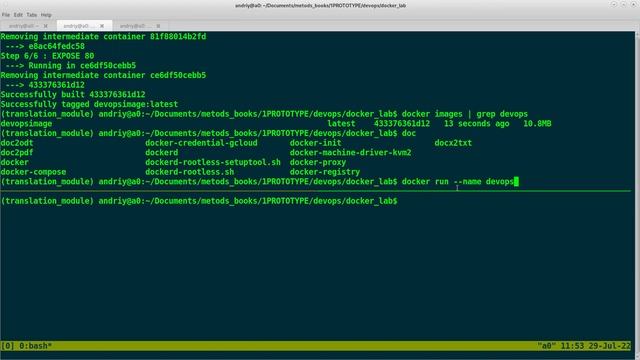Click the 'docker-machine-driver-kvm2' completion entry

(x=351, y=153)
